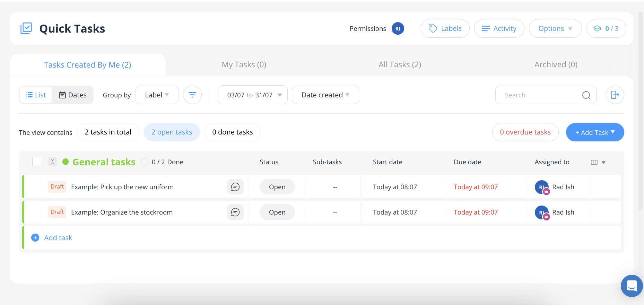Switch to Tasks Created By Me tab
This screenshot has height=305, width=644.
pyautogui.click(x=88, y=65)
